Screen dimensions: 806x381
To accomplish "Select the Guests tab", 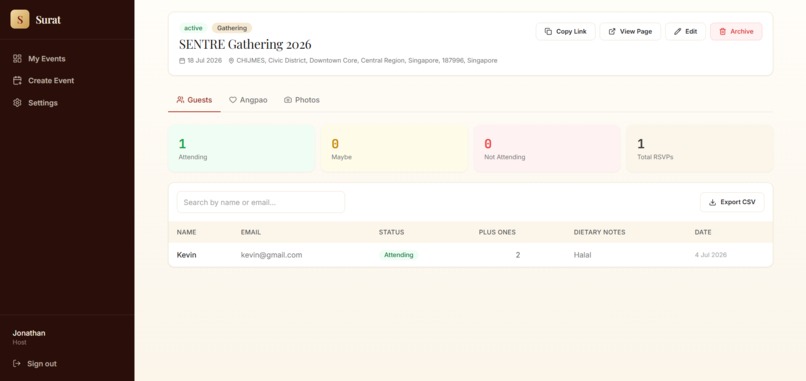I will pyautogui.click(x=194, y=100).
